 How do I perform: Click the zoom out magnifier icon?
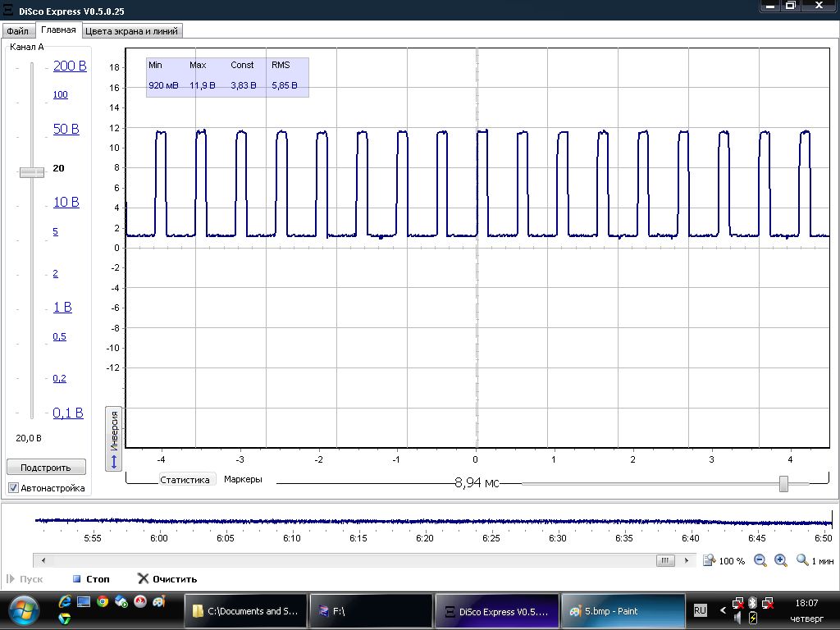760,560
